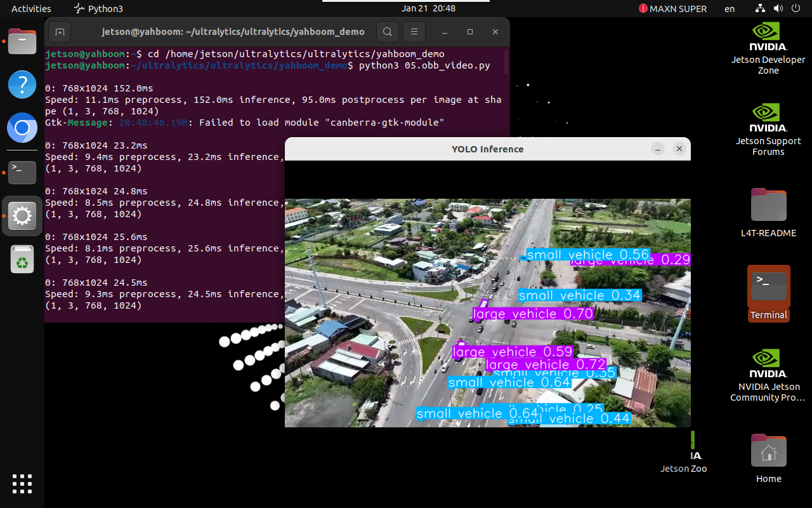This screenshot has height=508, width=812.
Task: Click the large vehicle 0.70 label
Action: (533, 314)
